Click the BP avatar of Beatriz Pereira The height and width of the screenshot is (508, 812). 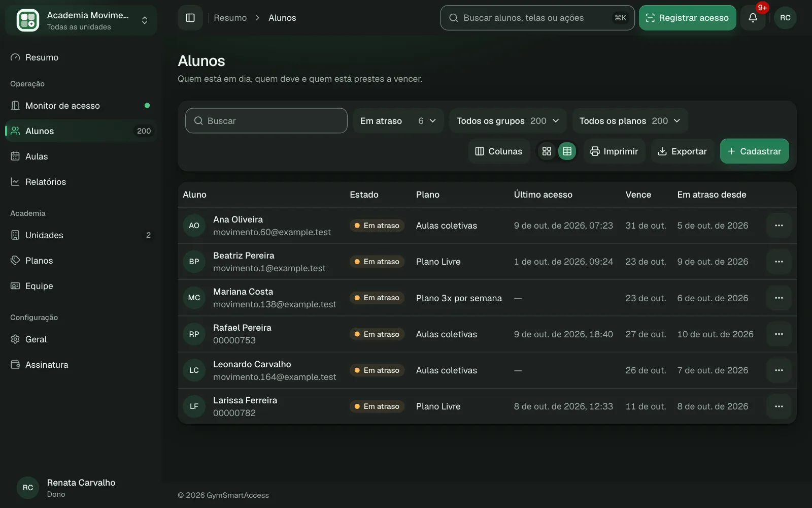pyautogui.click(x=194, y=262)
